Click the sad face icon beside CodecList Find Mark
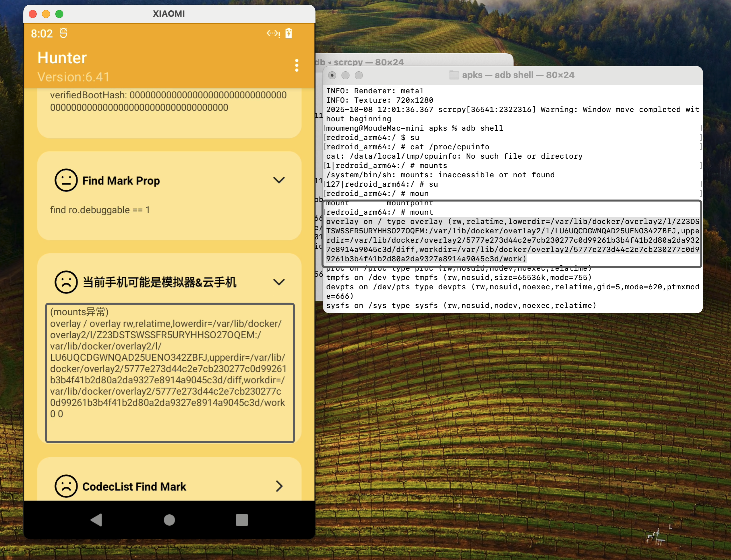The height and width of the screenshot is (560, 731). (x=66, y=486)
